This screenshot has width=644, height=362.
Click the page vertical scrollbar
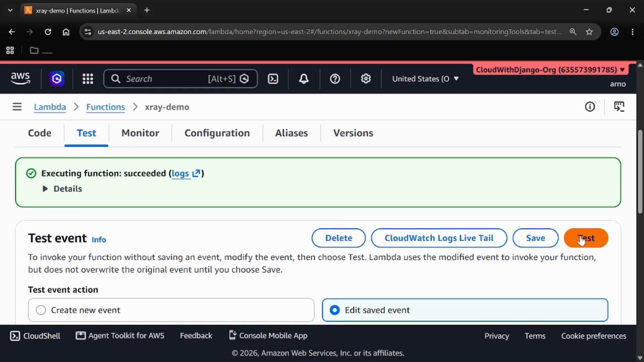[x=640, y=172]
